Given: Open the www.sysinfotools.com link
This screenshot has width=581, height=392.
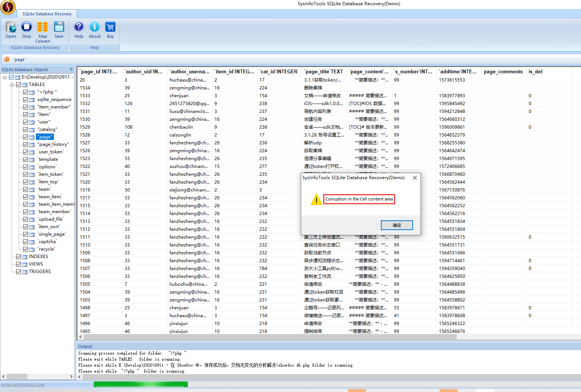Looking at the screenshot, I should [x=23, y=385].
